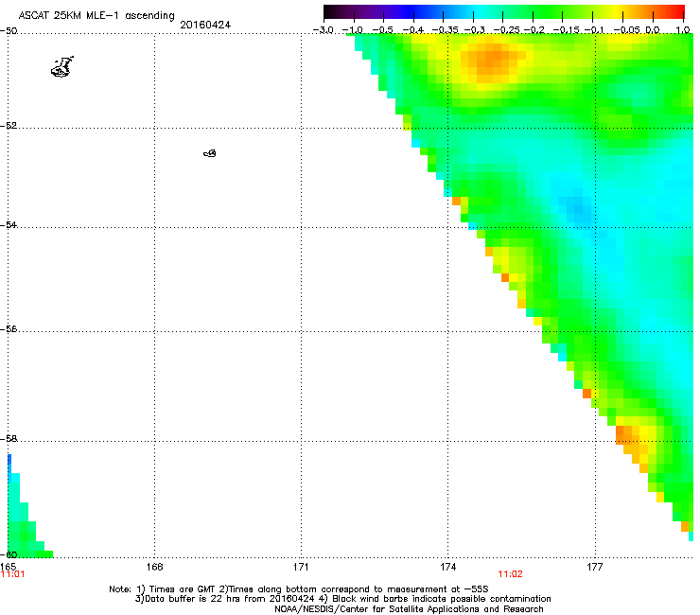700x615 pixels.
Task: Click the -56 latitude axis label
Action: 9,328
